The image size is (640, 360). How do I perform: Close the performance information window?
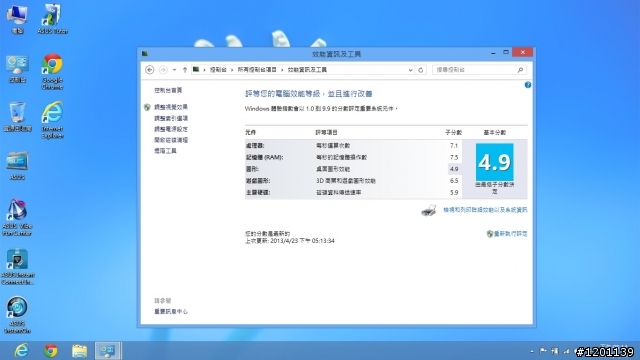click(522, 52)
